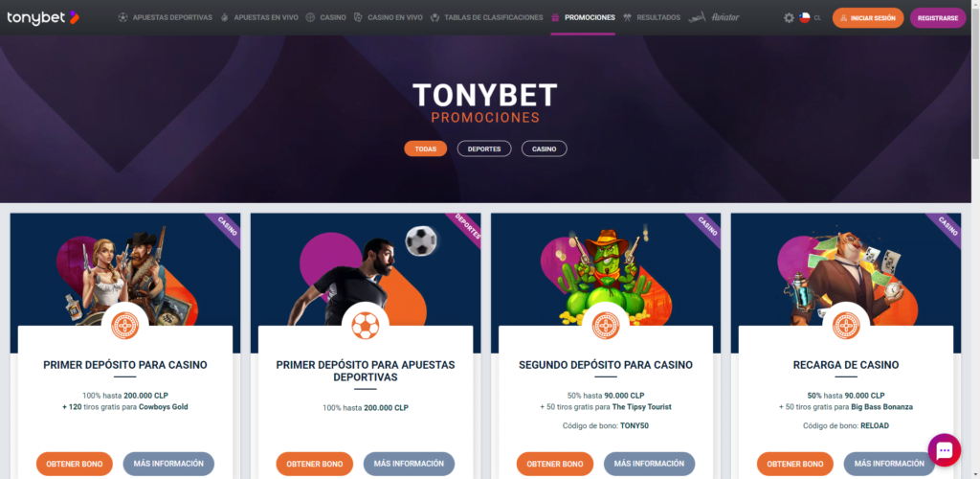The width and height of the screenshot is (980, 479).
Task: Click Más Información on Recarga de Casino
Action: tap(889, 464)
